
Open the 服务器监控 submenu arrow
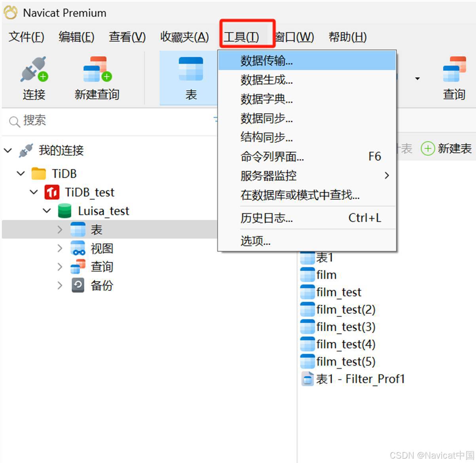point(387,175)
